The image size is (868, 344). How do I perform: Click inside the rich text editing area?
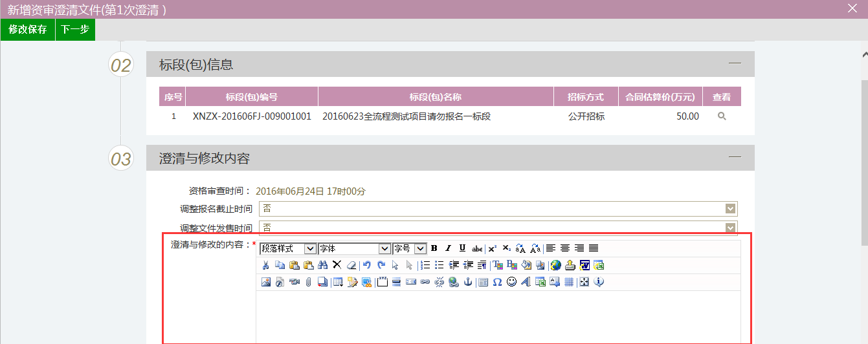[x=498, y=317]
